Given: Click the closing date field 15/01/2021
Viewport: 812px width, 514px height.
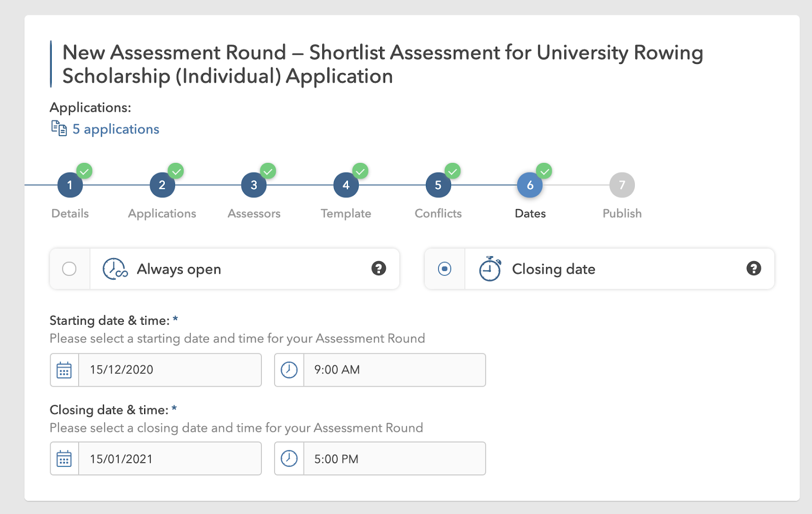Looking at the screenshot, I should coord(170,459).
